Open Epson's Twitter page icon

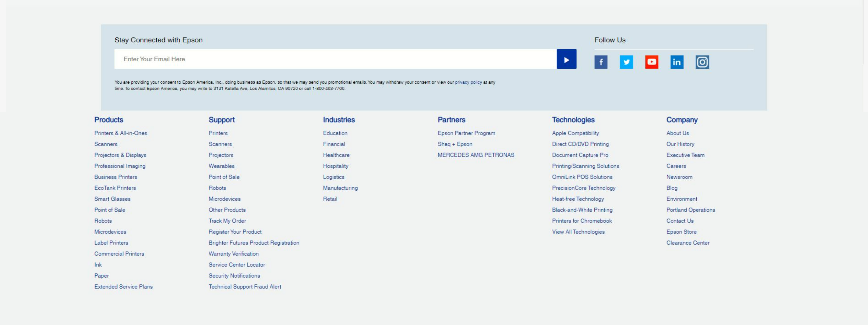pos(626,62)
